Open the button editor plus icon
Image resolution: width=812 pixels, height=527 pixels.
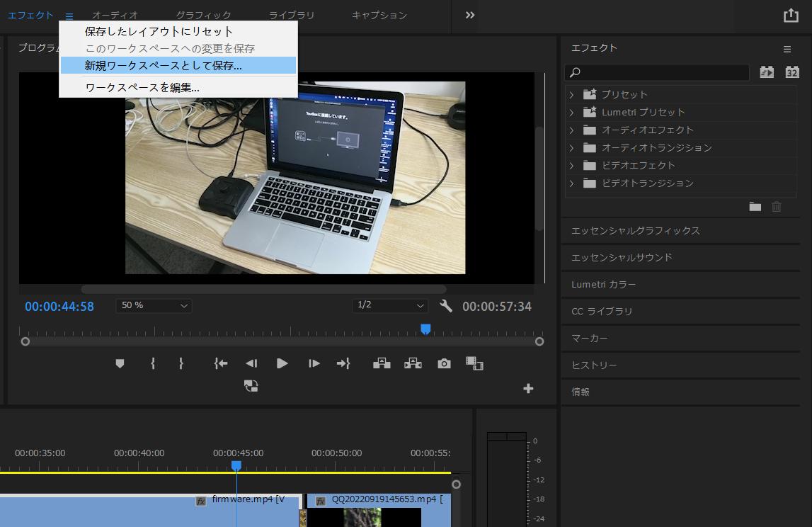pyautogui.click(x=528, y=388)
